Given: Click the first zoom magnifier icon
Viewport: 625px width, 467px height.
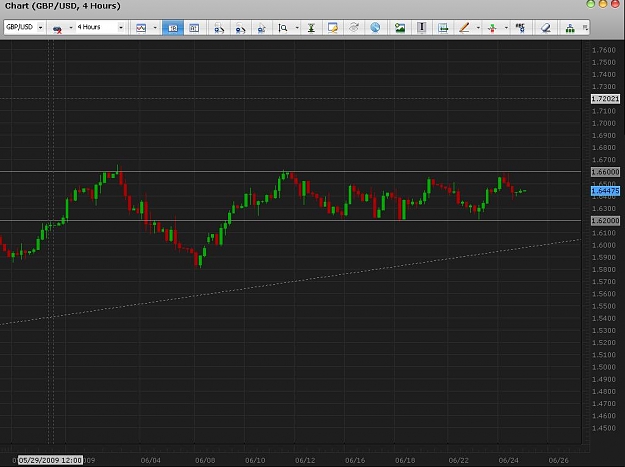Looking at the screenshot, I should point(219,28).
